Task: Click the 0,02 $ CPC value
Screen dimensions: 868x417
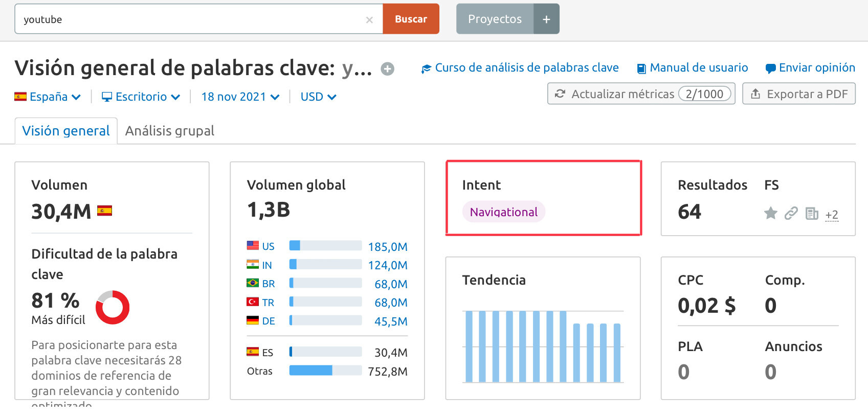Action: tap(707, 306)
